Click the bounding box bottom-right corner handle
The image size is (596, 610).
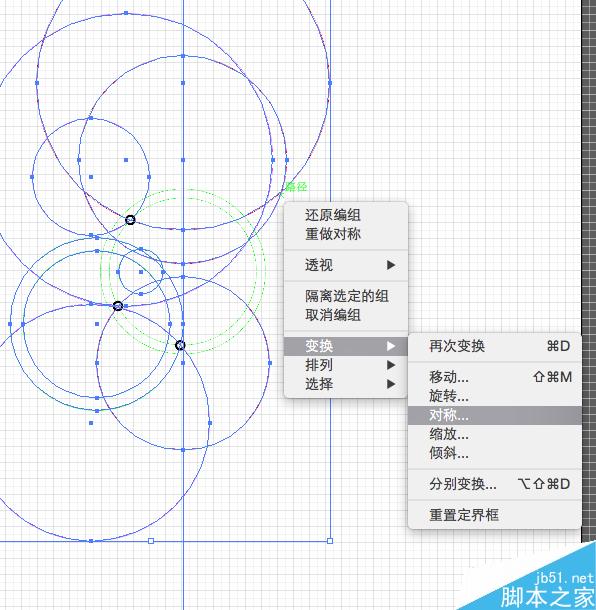330,541
